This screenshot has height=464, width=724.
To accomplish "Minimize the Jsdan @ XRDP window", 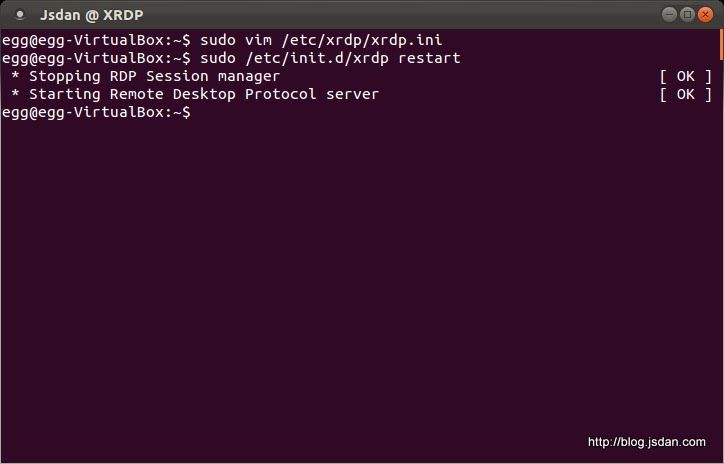I will 670,14.
